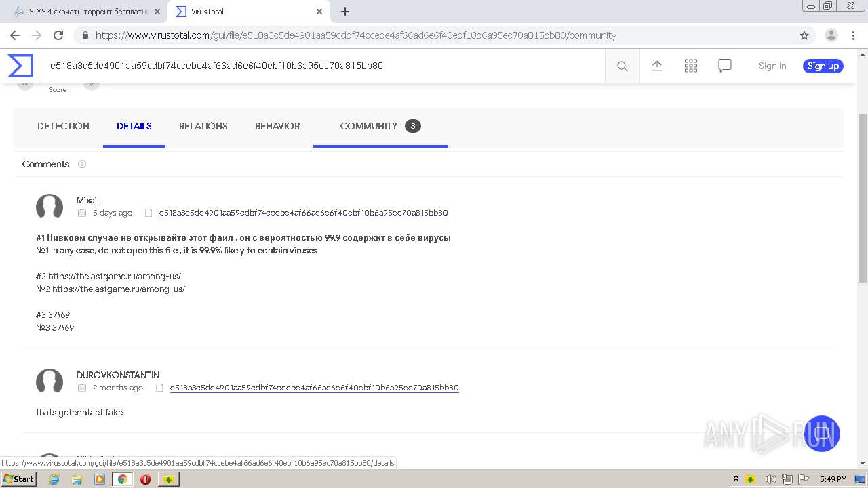Image resolution: width=868 pixels, height=488 pixels.
Task: Click DUROVKONSTANTIN username
Action: pos(118,375)
